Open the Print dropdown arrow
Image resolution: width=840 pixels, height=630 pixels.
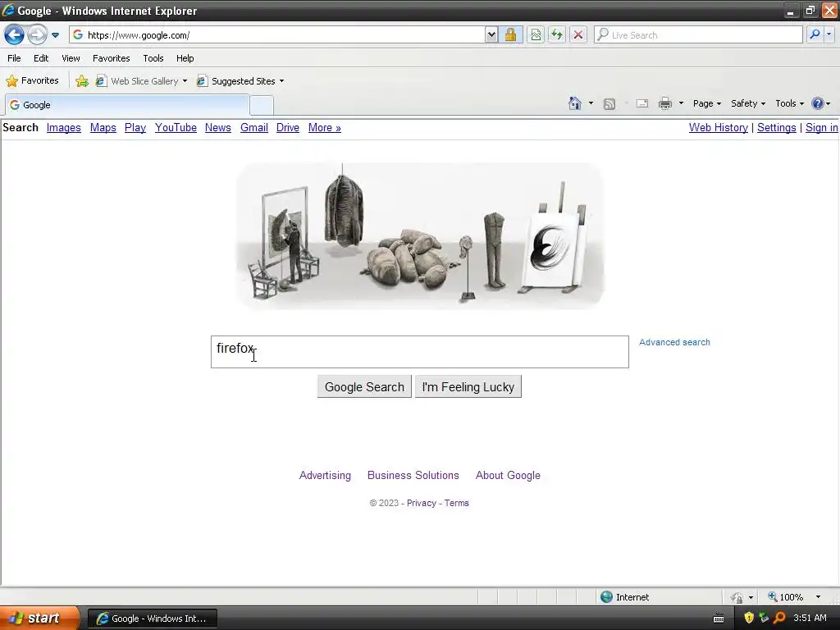tap(681, 103)
